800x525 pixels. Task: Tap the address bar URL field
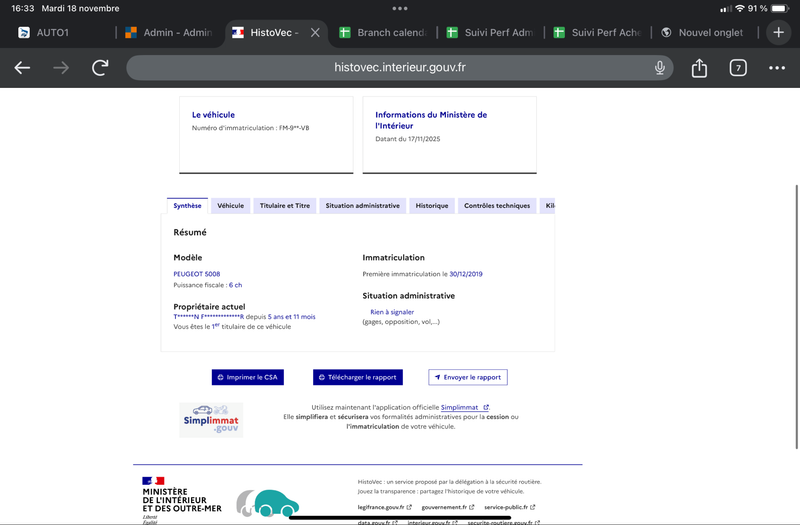400,68
